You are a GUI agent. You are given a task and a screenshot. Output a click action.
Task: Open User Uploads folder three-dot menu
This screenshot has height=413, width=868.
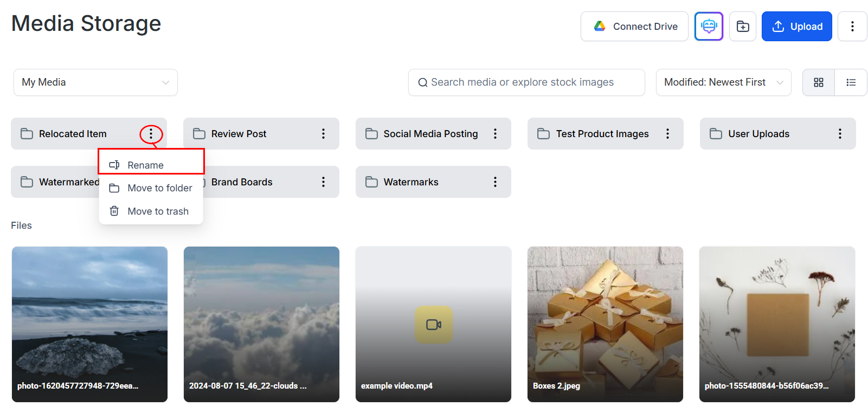840,134
